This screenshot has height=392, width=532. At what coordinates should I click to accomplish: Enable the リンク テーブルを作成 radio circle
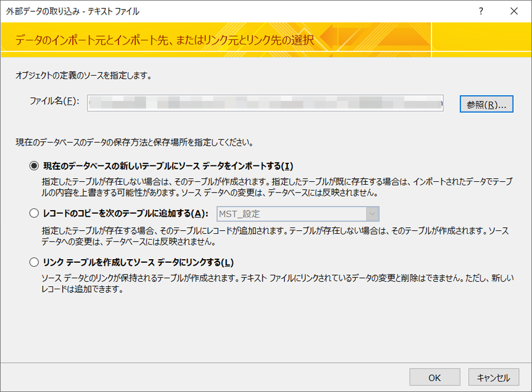[x=34, y=262]
